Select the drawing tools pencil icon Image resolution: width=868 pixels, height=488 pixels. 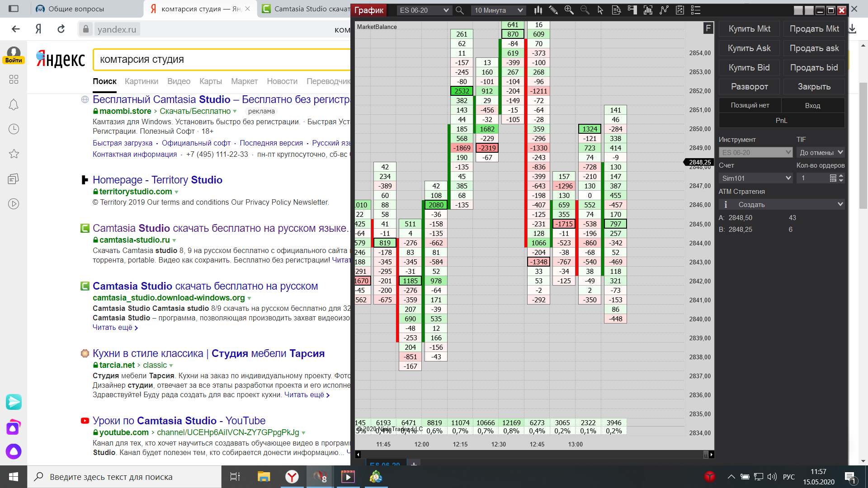coord(553,10)
